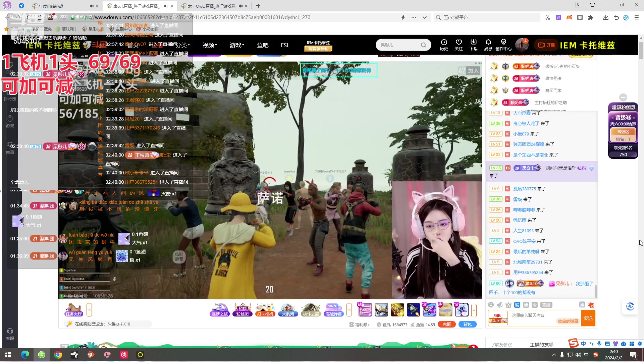Click the page vertical scrollbar thumb
The width and height of the screenshot is (644, 362).
click(641, 50)
